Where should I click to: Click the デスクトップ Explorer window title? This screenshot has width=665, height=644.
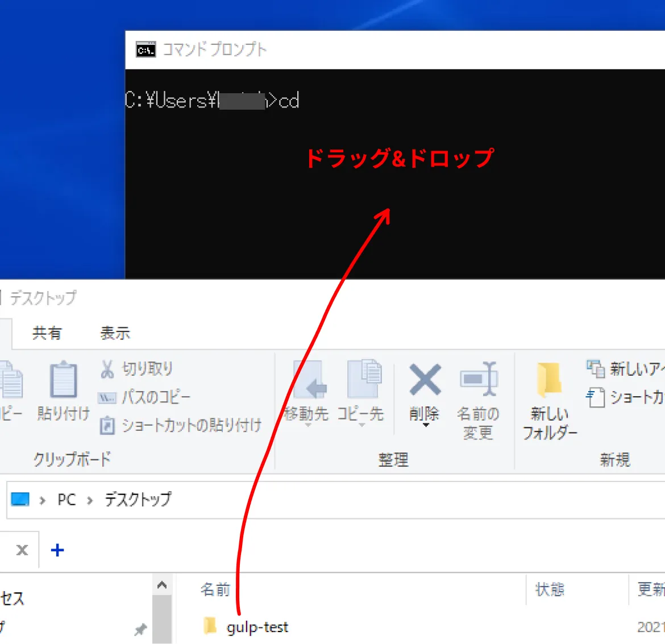tap(43, 298)
